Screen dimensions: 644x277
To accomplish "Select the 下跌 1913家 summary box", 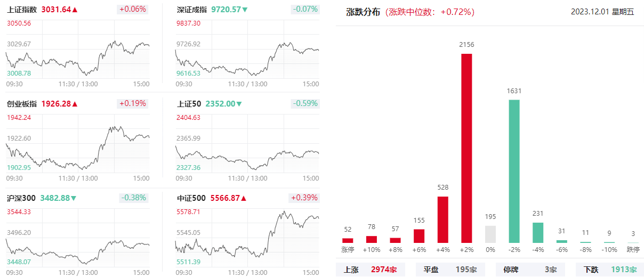I will 610,270.
